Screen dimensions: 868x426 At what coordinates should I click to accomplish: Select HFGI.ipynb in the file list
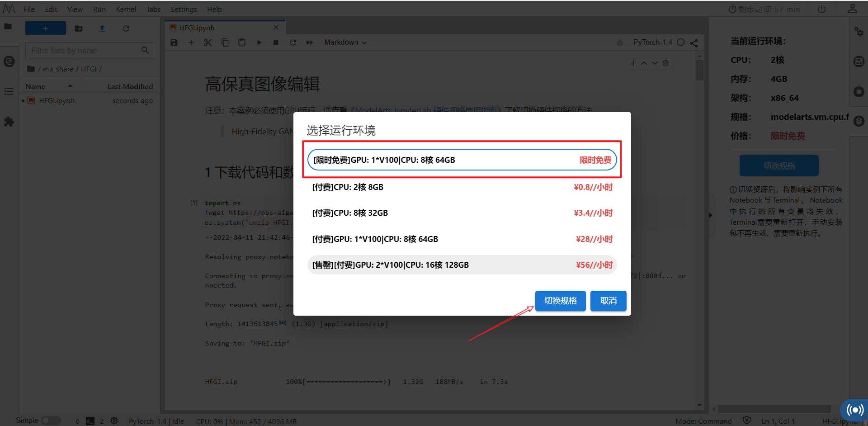(x=89, y=101)
